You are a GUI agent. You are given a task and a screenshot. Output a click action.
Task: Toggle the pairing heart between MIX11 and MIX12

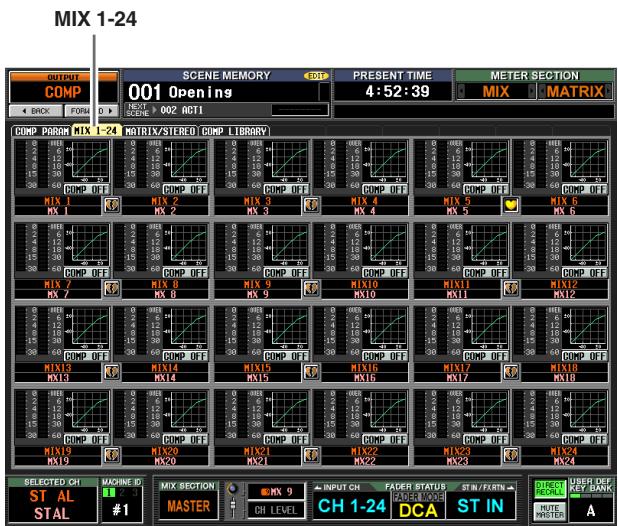[x=511, y=289]
